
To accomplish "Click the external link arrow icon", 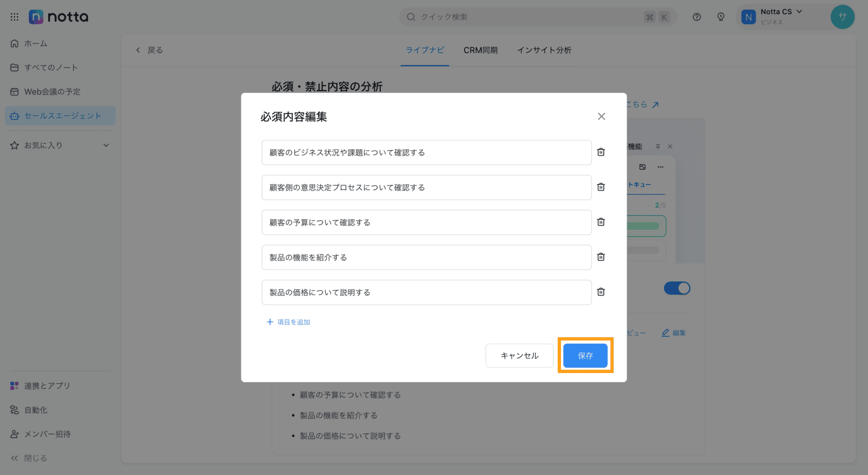I will point(655,105).
